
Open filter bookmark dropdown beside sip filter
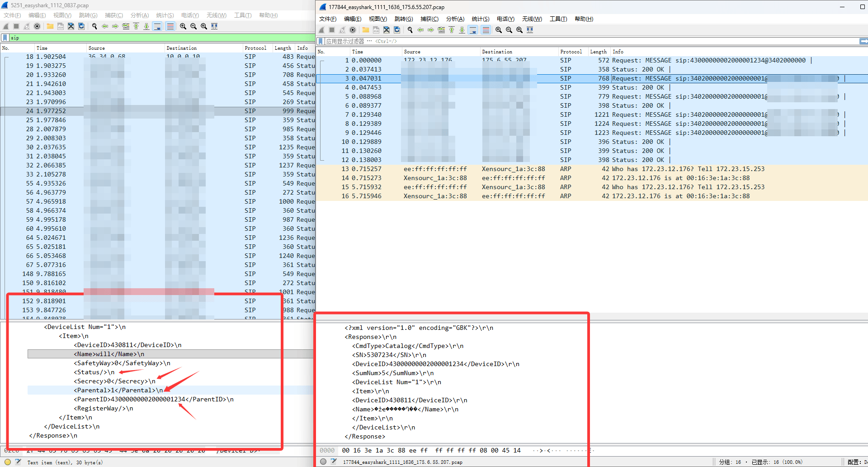click(x=5, y=38)
